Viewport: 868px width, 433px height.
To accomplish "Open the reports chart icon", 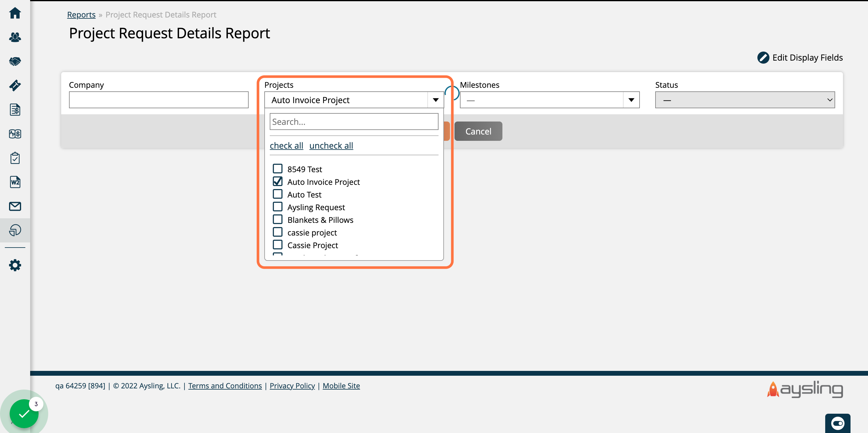I will pos(15,230).
